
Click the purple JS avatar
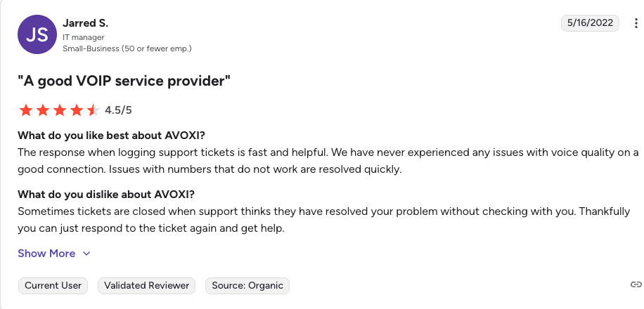37,35
